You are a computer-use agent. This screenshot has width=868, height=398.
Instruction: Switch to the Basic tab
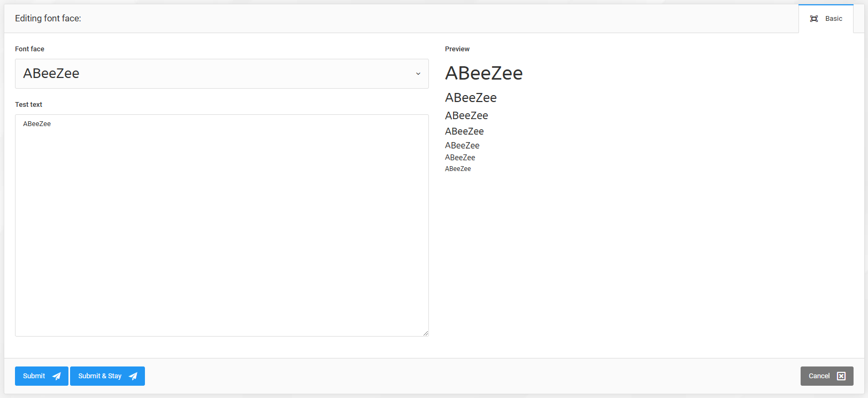[833, 19]
